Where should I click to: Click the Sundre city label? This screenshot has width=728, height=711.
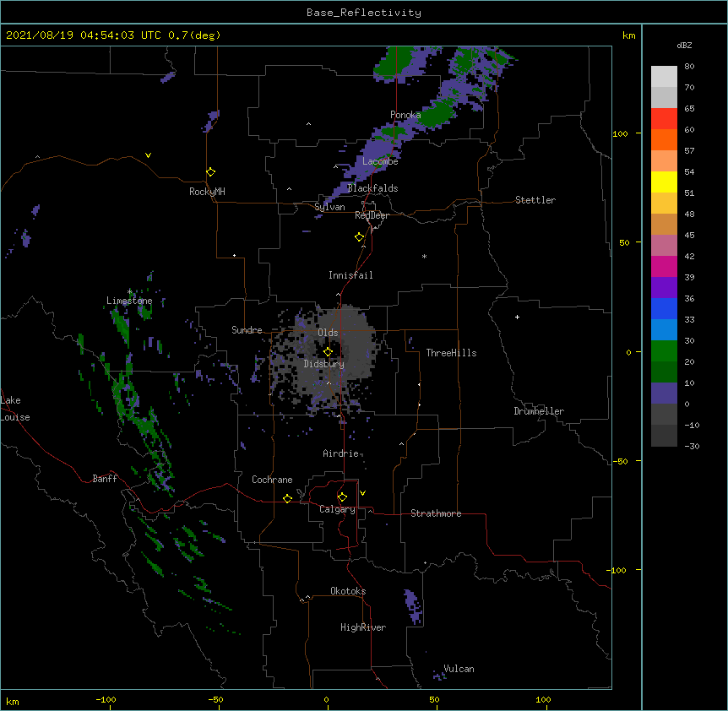pos(247,330)
